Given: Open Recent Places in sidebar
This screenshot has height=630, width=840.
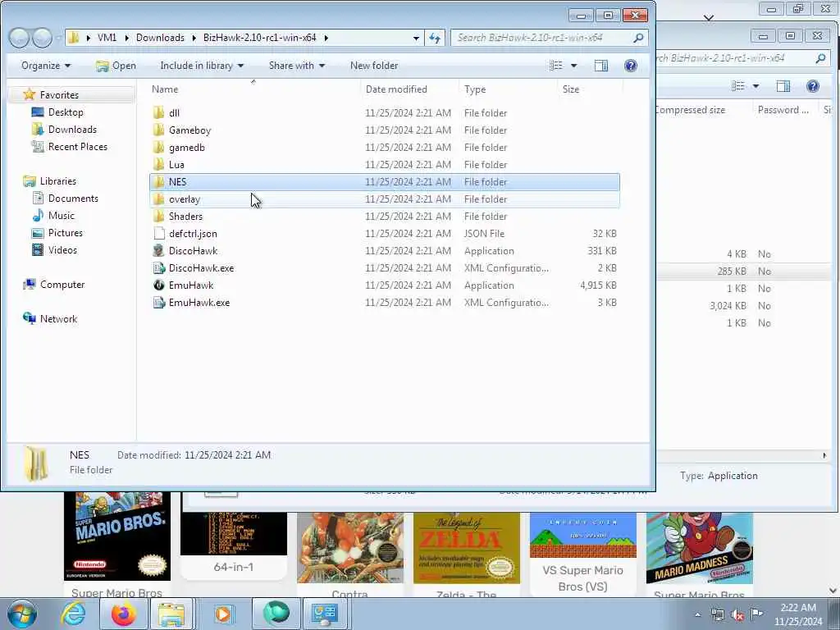Looking at the screenshot, I should tap(78, 146).
